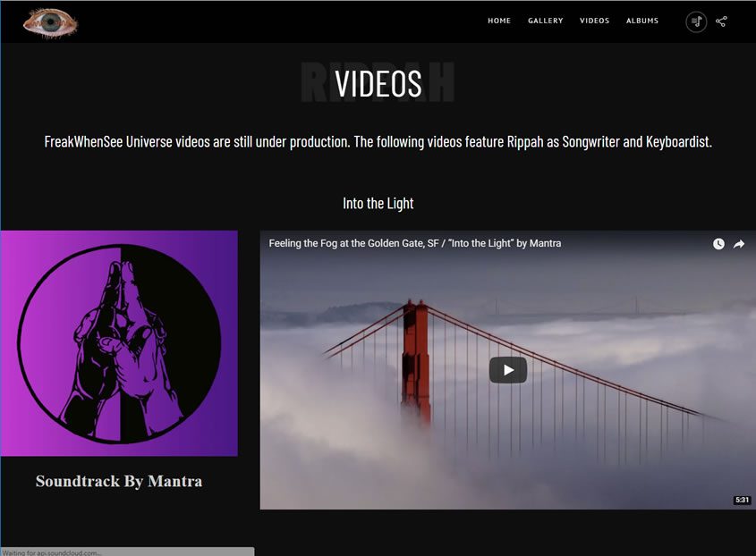Click the eye logo in the header
756x556 pixels.
pyautogui.click(x=50, y=22)
